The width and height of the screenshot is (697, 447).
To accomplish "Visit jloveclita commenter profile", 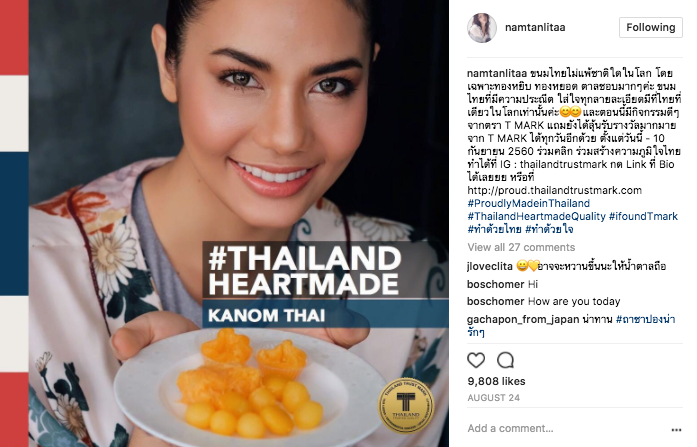I will coord(489,266).
